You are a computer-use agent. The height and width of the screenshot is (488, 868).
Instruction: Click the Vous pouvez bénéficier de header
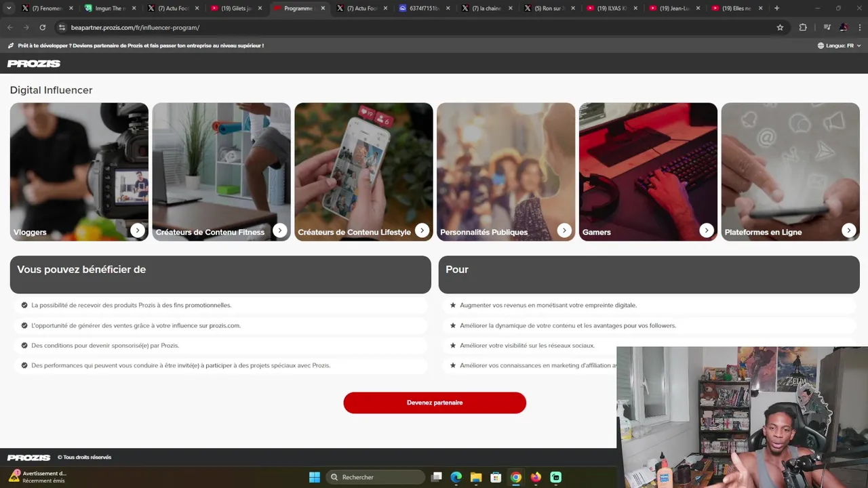pos(220,274)
